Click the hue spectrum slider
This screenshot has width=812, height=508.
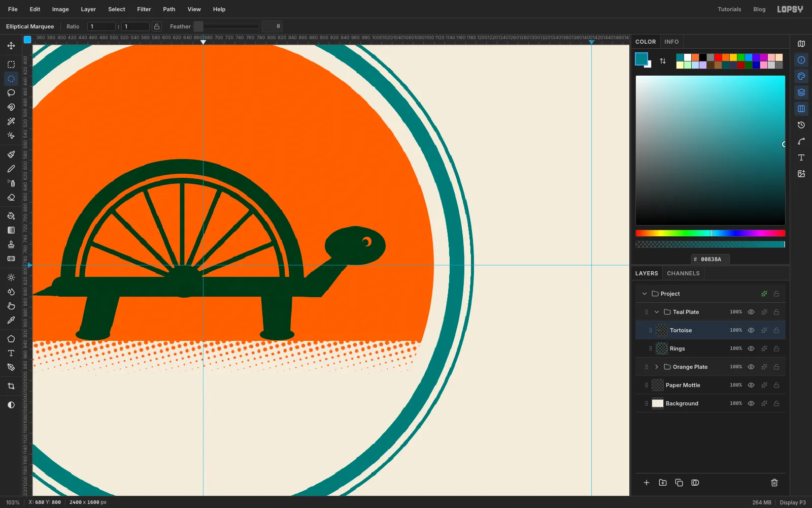(x=710, y=233)
